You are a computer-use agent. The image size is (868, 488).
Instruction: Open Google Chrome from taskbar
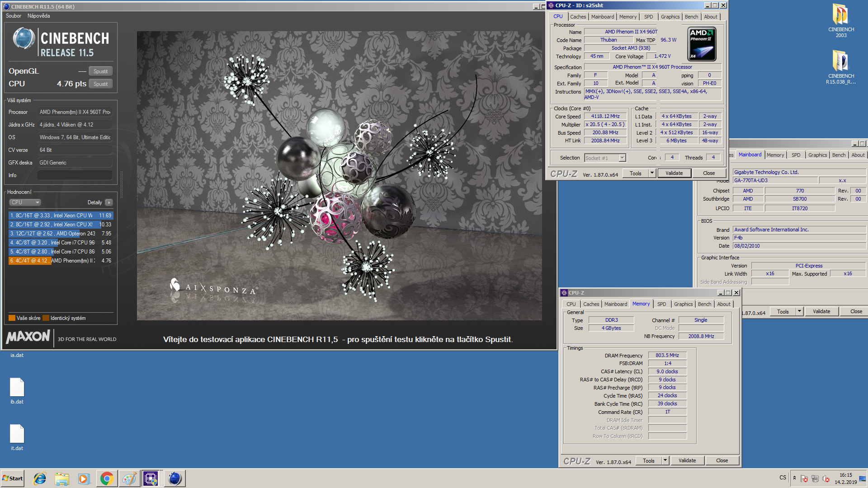click(x=107, y=479)
